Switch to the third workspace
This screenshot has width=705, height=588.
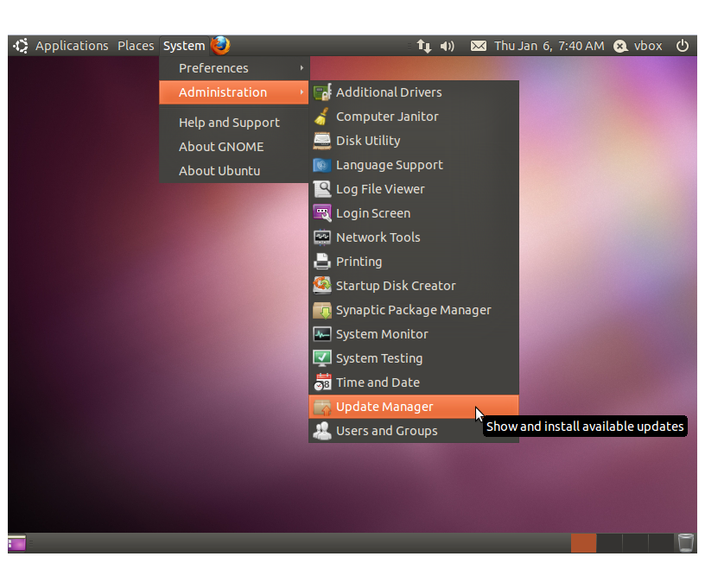pos(635,543)
